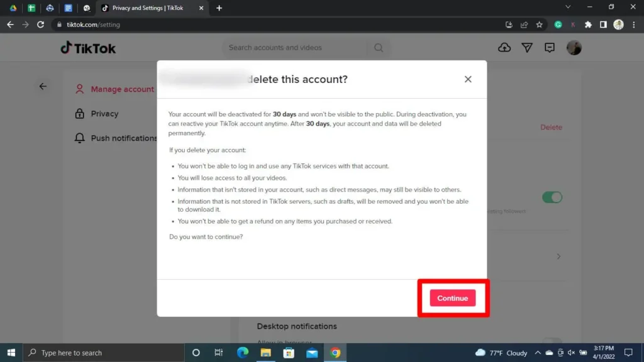The height and width of the screenshot is (362, 644).
Task: Reload the page with the refresh button
Action: [40, 25]
